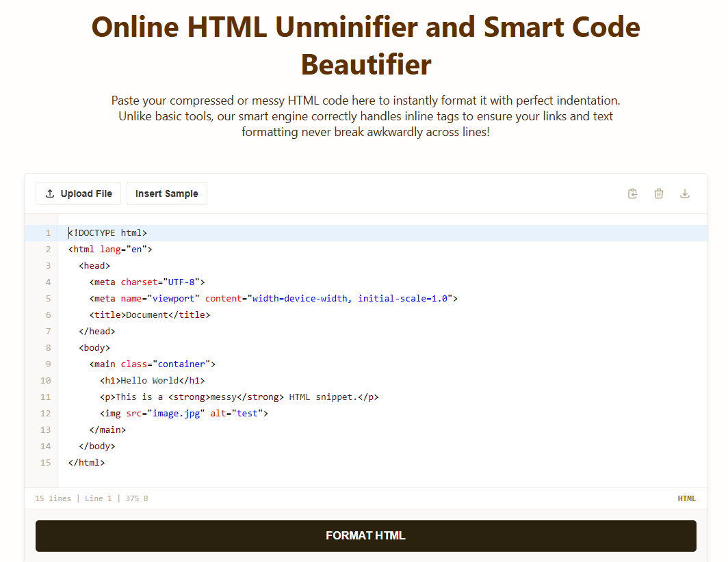Click the paste-from-clipboard icon

tap(632, 193)
